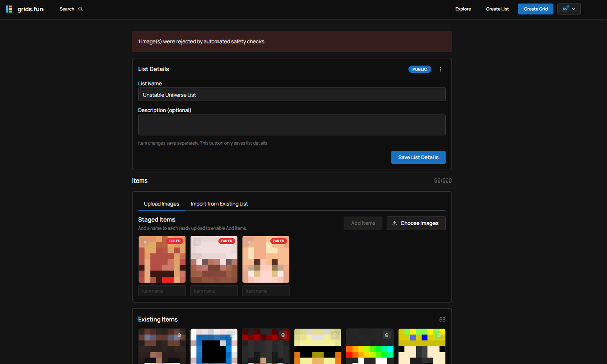Click the Items section heading
The image size is (607, 364).
point(140,181)
